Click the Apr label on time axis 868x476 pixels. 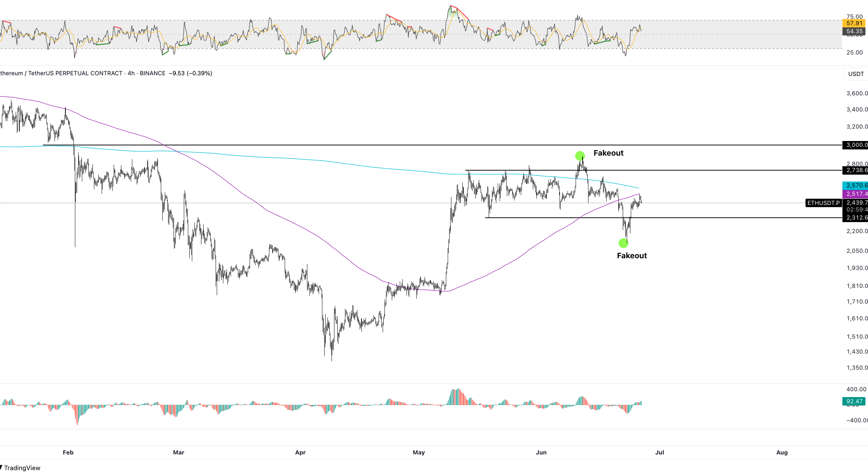click(300, 453)
